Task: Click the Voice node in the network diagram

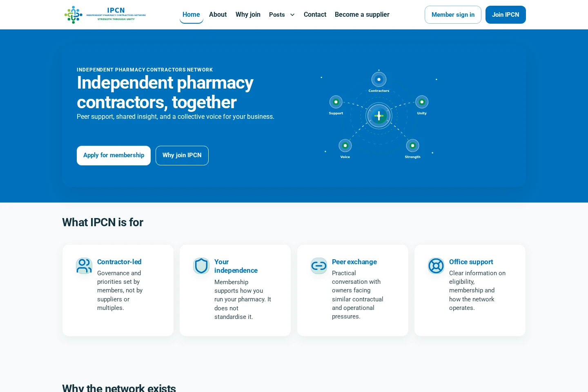Action: click(345, 146)
